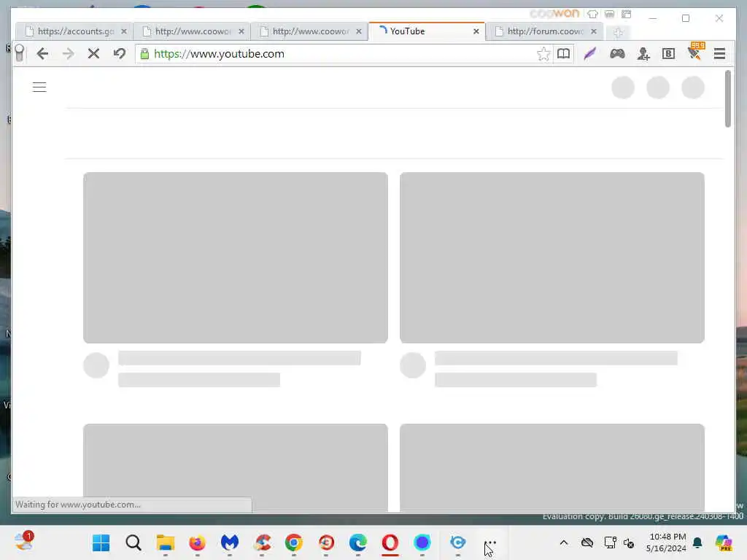Bookmark this page with the star

[x=543, y=54]
